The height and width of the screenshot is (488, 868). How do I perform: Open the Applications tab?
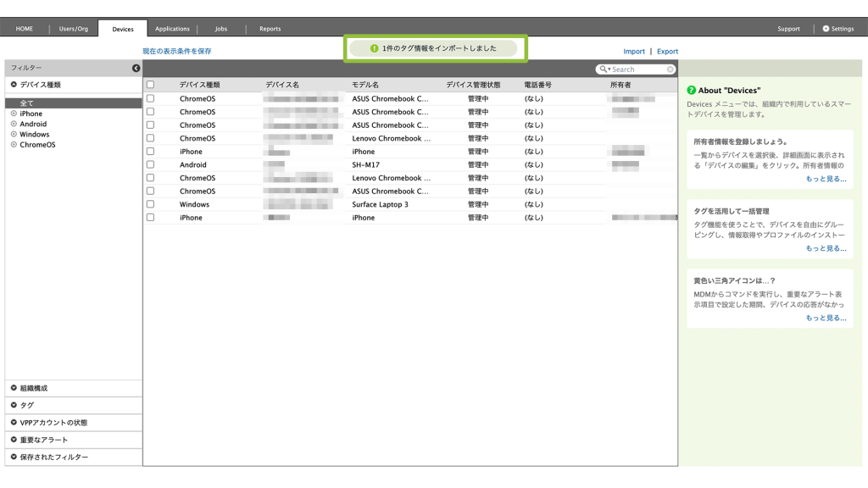172,29
